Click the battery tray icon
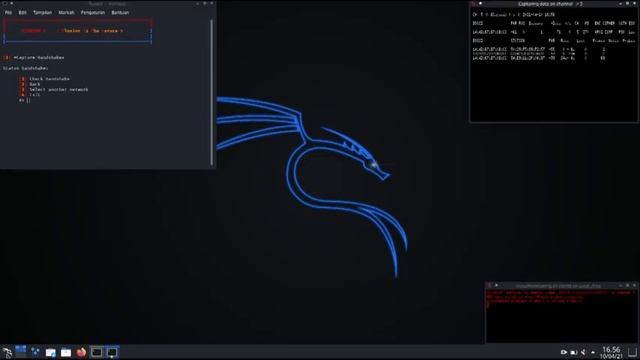Image resolution: width=640 pixels, height=360 pixels. tap(574, 352)
